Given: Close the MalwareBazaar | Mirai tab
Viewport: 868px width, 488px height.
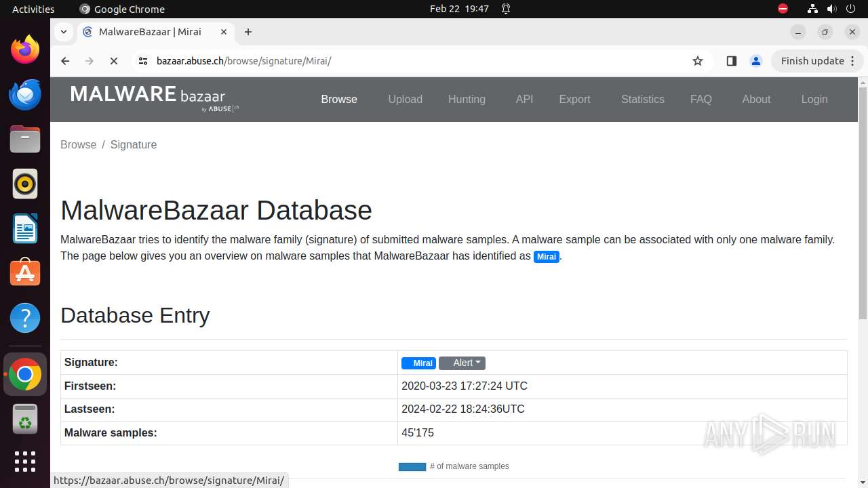Looking at the screenshot, I should click(224, 32).
